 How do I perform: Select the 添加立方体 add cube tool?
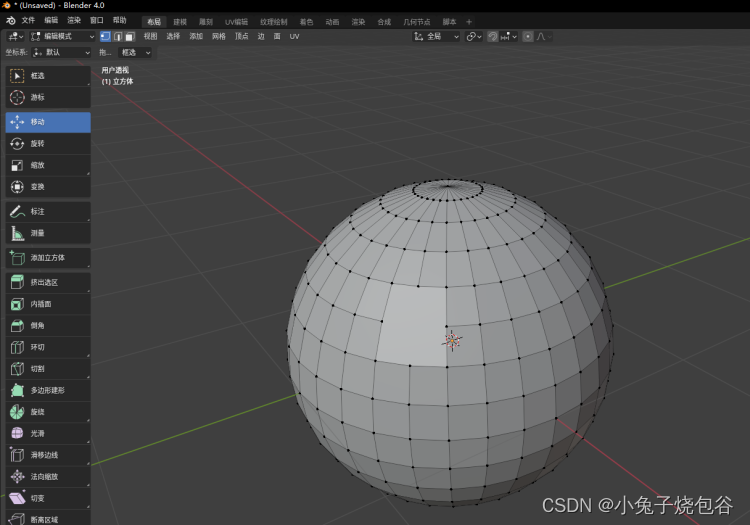tap(48, 258)
